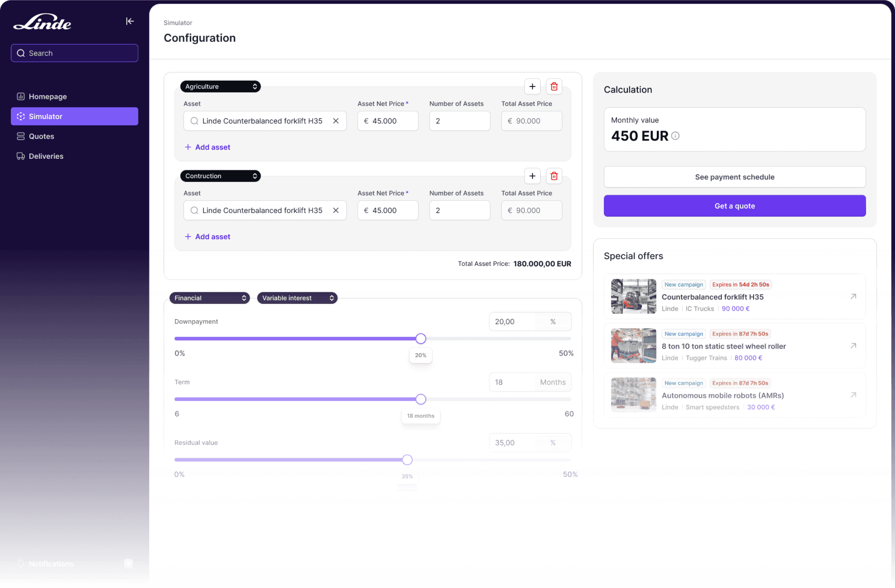Expand the Financial type dropdown
Image resolution: width=895 pixels, height=588 pixels.
tap(209, 298)
